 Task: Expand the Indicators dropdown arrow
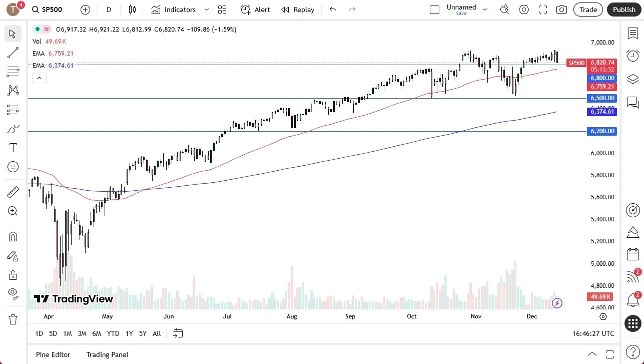pyautogui.click(x=206, y=9)
